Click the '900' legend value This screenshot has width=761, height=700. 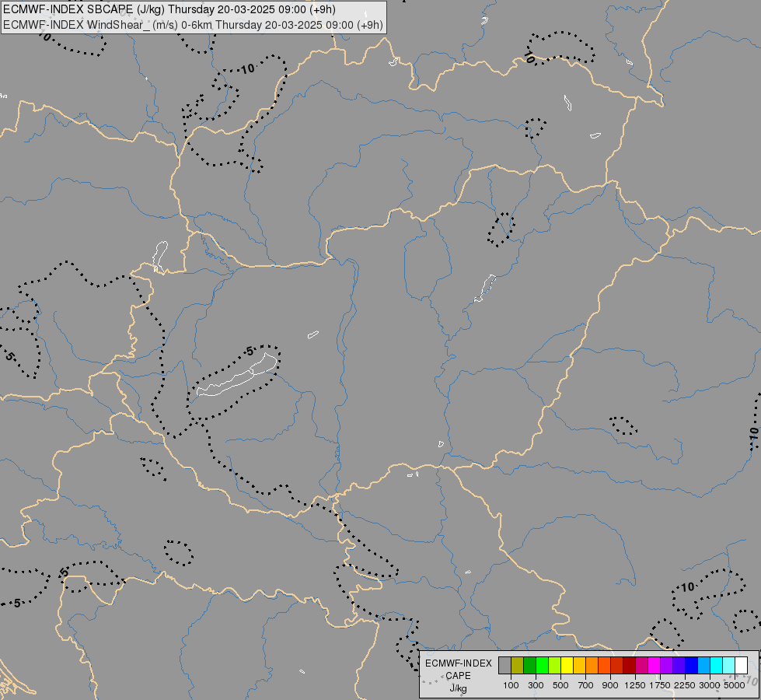(x=610, y=685)
